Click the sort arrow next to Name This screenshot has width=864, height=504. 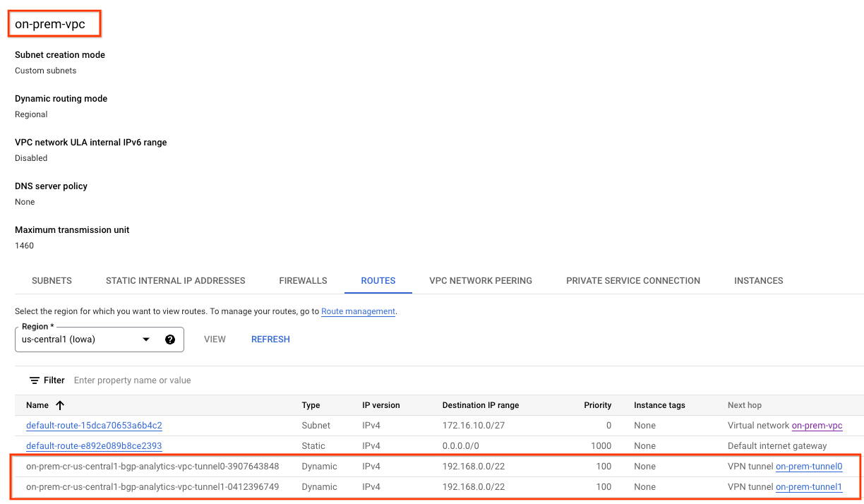(x=60, y=405)
